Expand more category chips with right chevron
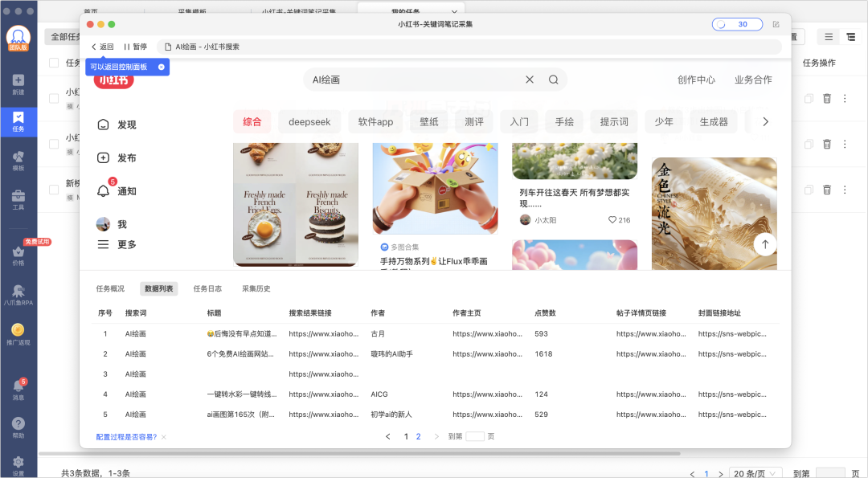The image size is (868, 478). click(x=766, y=122)
